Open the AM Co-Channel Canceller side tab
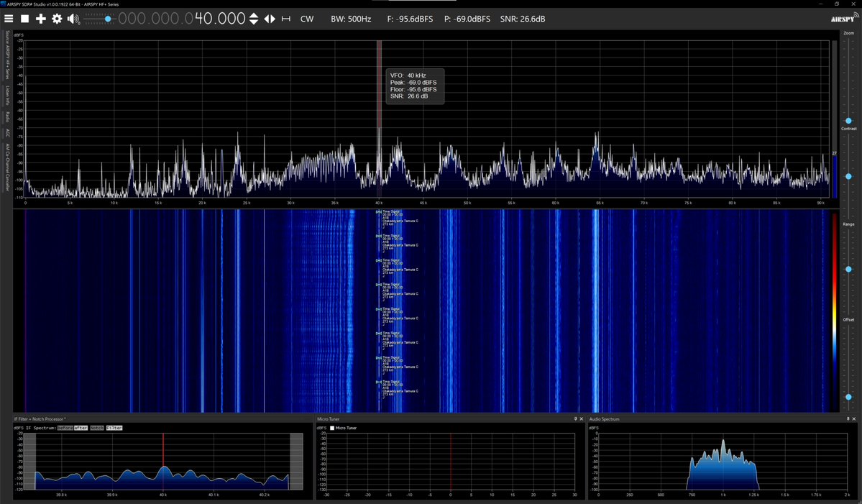The image size is (862, 504). coord(7,167)
